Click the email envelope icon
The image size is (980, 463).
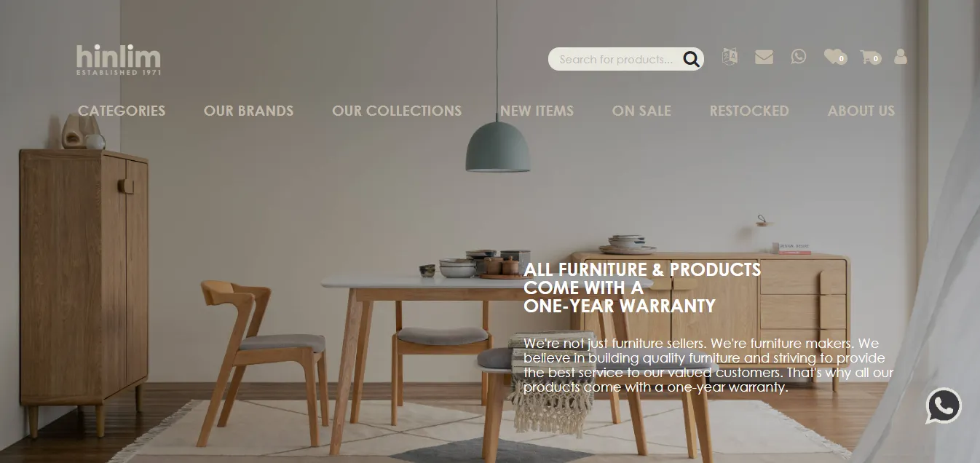click(764, 56)
